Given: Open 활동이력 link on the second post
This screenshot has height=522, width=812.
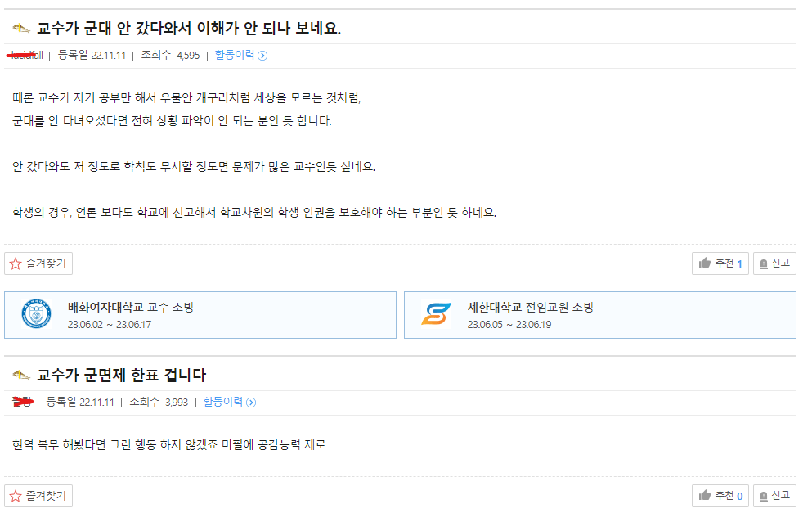Looking at the screenshot, I should click(222, 402).
